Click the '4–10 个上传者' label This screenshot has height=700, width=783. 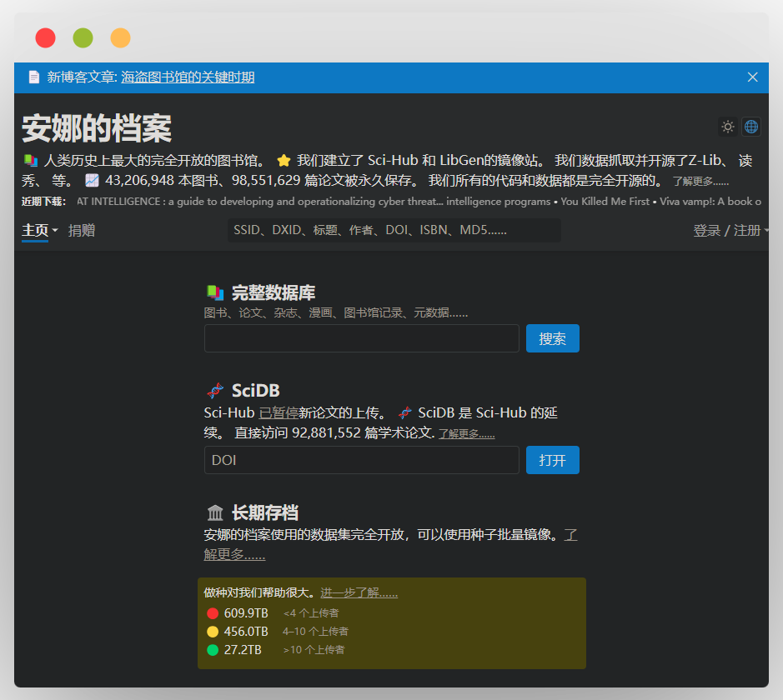click(x=315, y=632)
